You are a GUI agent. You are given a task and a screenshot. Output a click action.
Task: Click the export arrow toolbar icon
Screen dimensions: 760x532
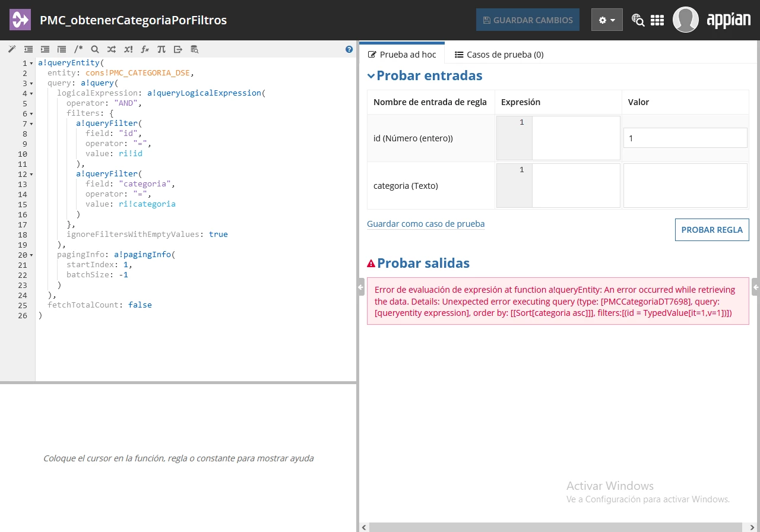click(178, 49)
